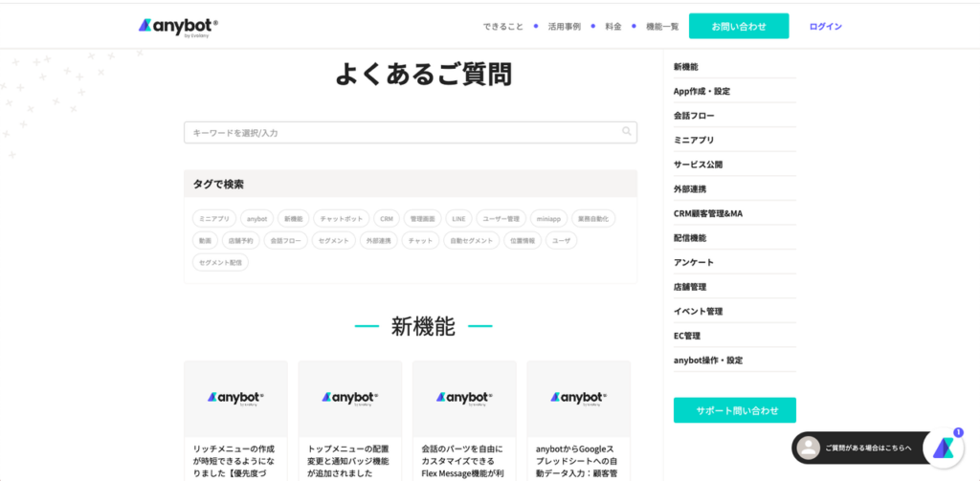
Task: Go to the 料金 page
Action: 613,27
